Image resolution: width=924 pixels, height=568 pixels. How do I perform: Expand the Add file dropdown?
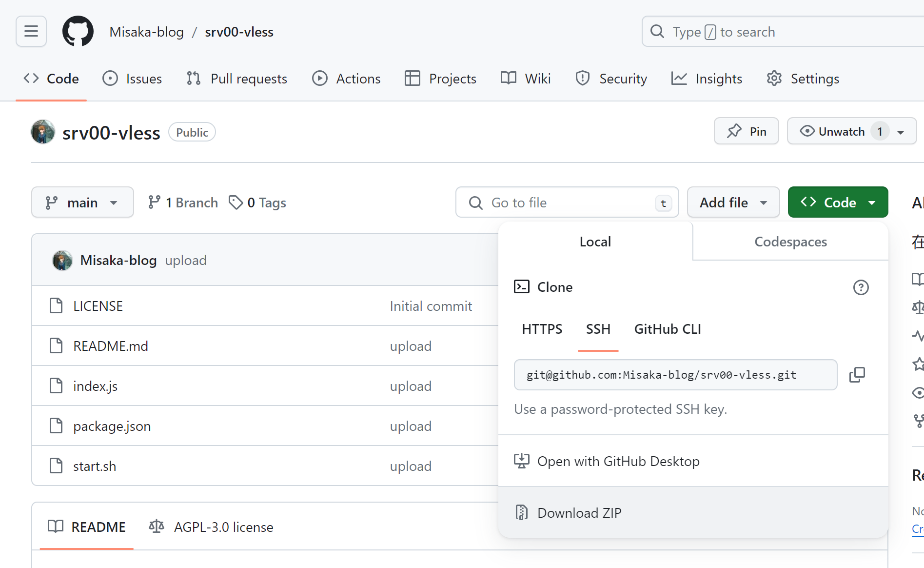[733, 203]
